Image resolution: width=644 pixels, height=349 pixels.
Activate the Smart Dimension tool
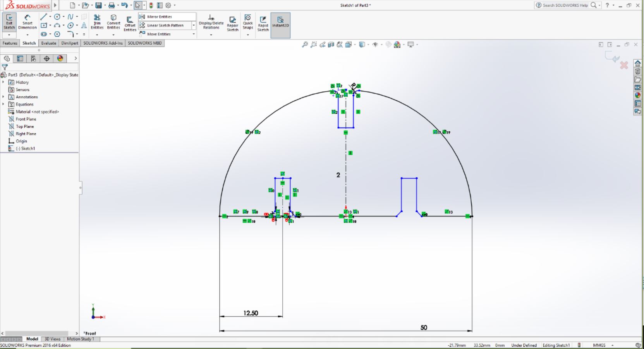click(27, 22)
